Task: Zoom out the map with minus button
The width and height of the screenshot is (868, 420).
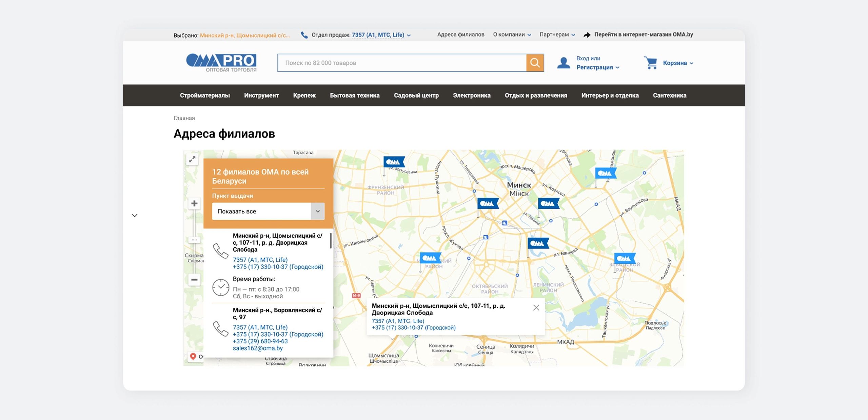Action: tap(194, 280)
